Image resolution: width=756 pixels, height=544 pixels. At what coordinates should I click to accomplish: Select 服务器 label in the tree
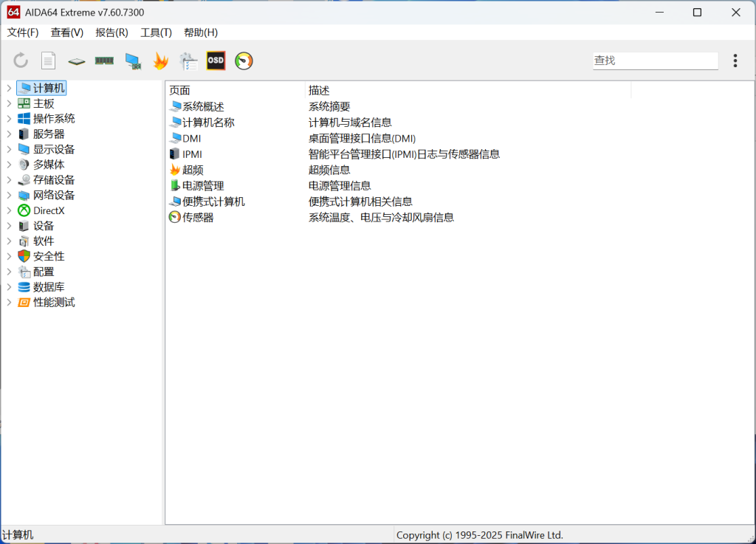(49, 134)
